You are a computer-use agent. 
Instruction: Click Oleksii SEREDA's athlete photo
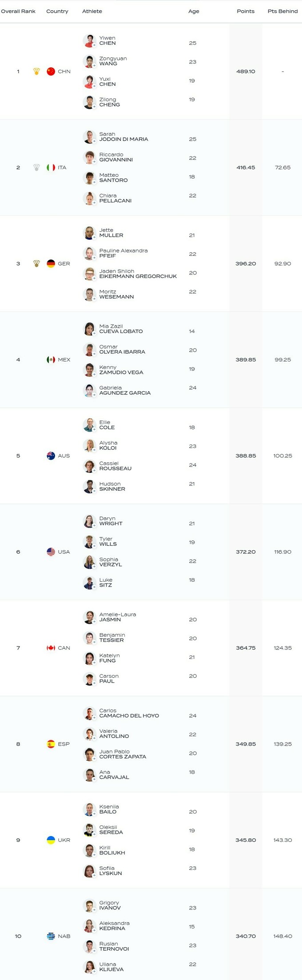(89, 829)
